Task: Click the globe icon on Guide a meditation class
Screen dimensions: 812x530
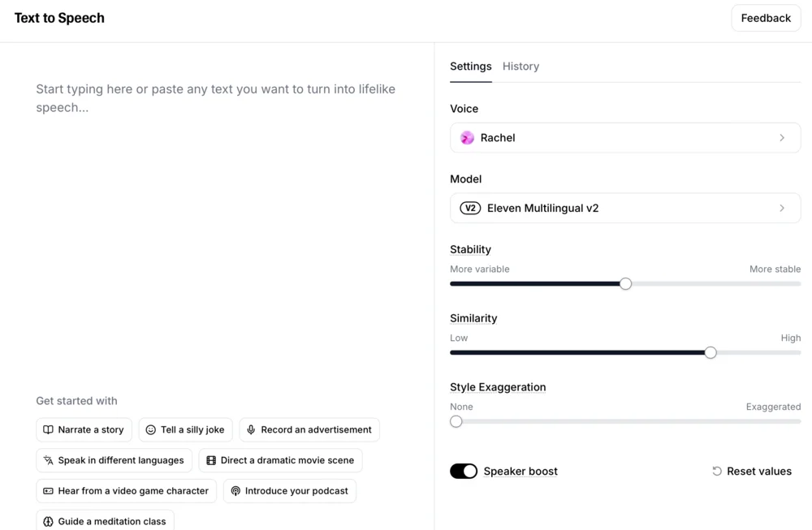Action: point(49,521)
